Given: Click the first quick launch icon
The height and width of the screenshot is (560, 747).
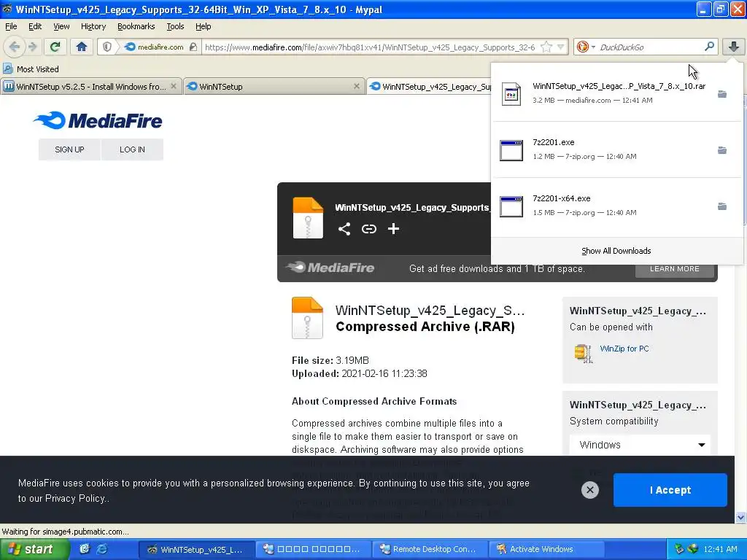Looking at the screenshot, I should click(85, 549).
